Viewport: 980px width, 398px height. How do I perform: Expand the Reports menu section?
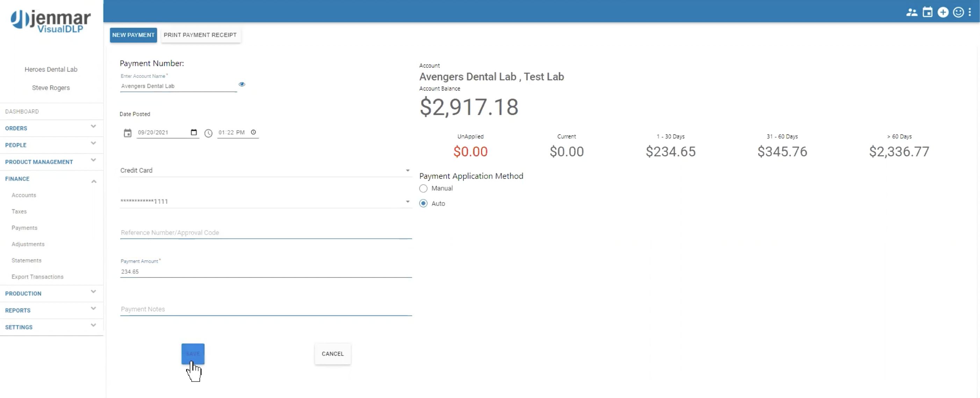click(51, 310)
